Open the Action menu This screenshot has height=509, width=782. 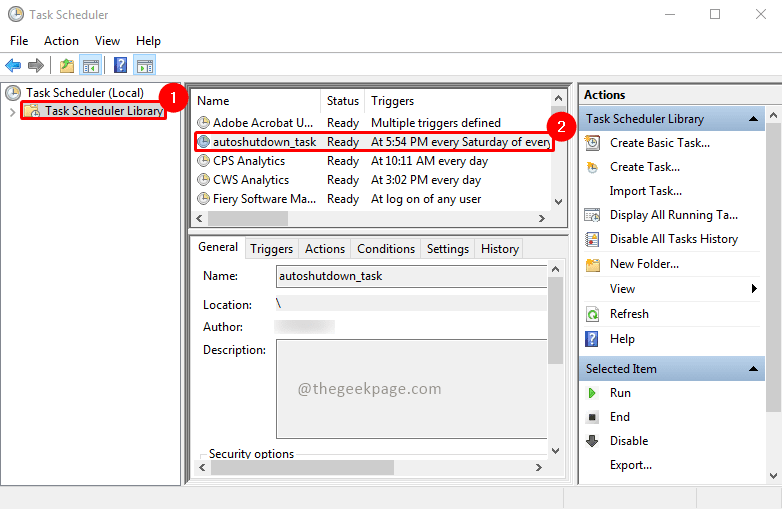coord(61,41)
